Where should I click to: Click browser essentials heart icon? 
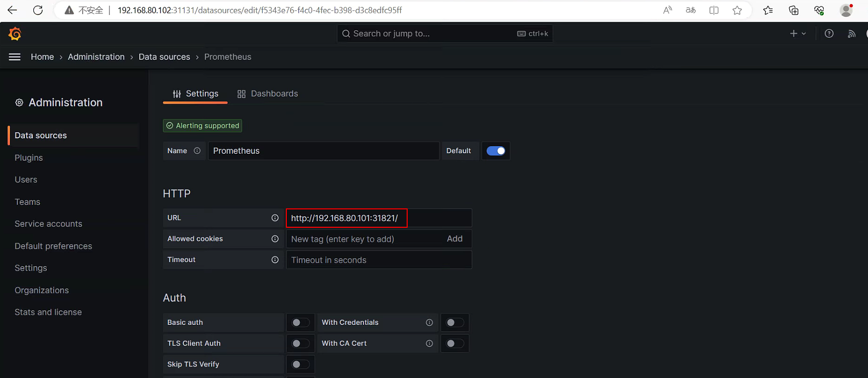[819, 10]
